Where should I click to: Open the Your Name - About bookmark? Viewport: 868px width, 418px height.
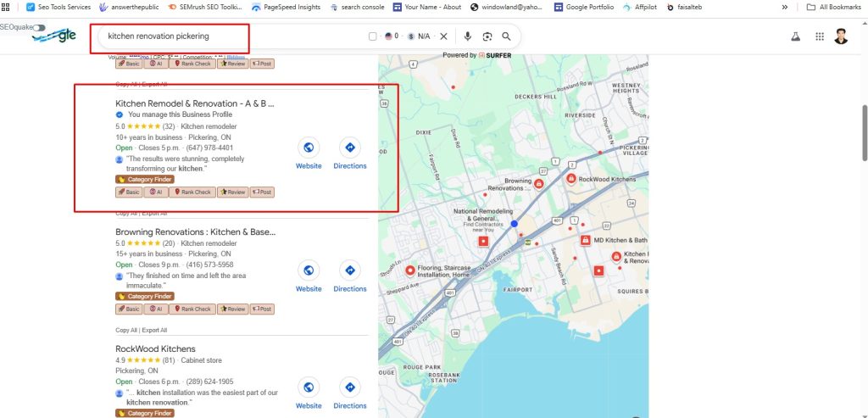(427, 7)
